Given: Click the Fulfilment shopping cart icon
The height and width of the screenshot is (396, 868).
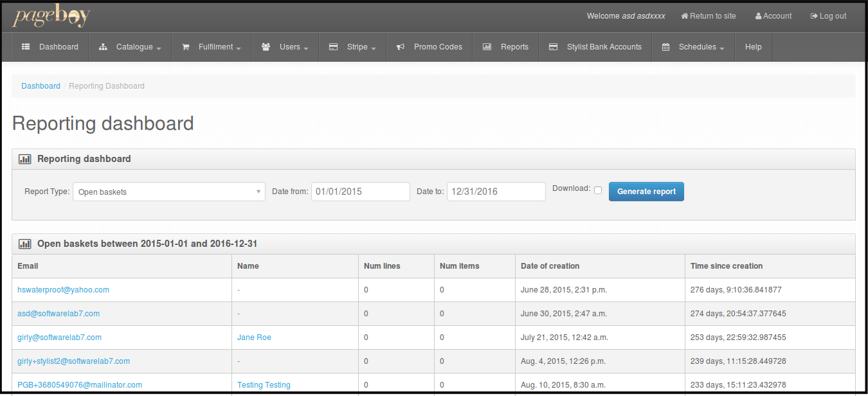Looking at the screenshot, I should coord(186,47).
